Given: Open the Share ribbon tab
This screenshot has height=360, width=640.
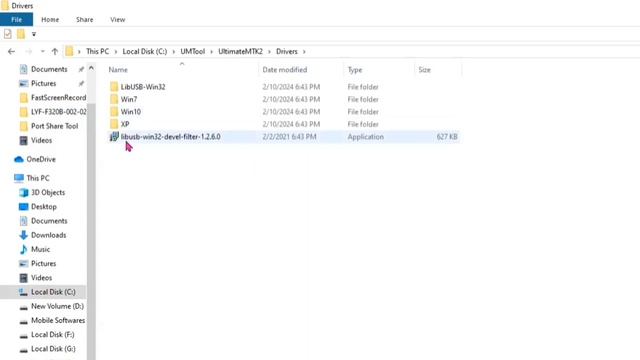Looking at the screenshot, I should [x=84, y=20].
